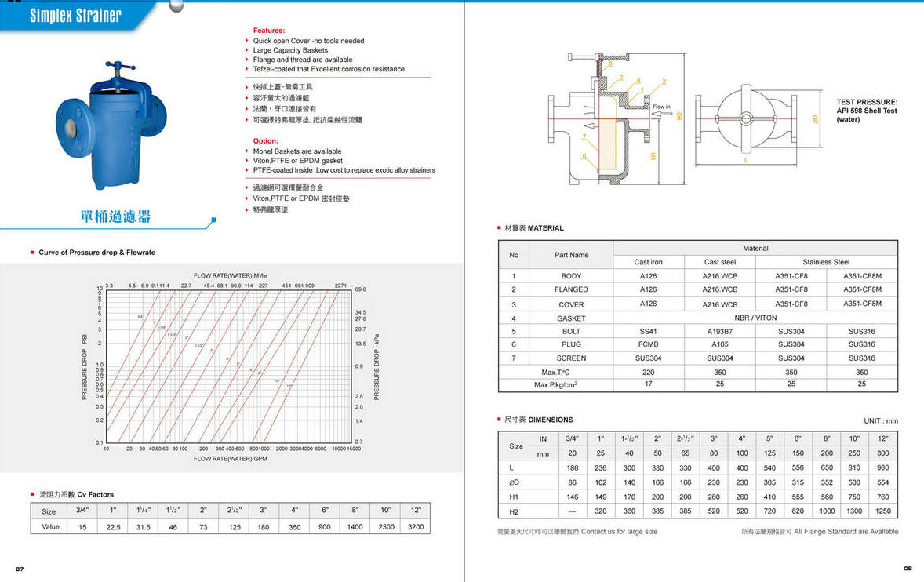Click the "FLANGED" part name cell

pos(571,289)
